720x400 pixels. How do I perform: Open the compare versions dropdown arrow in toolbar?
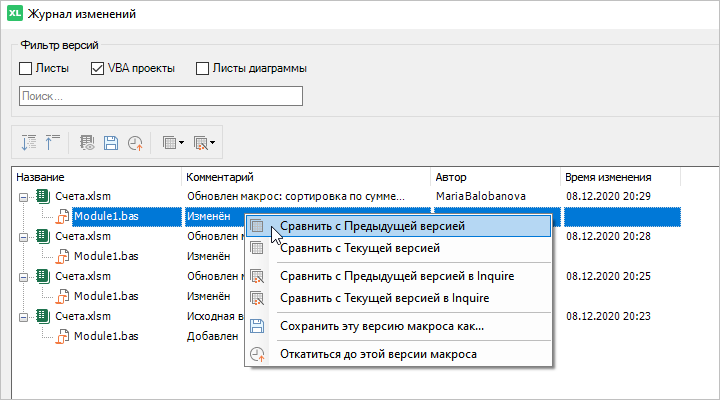coord(181,143)
